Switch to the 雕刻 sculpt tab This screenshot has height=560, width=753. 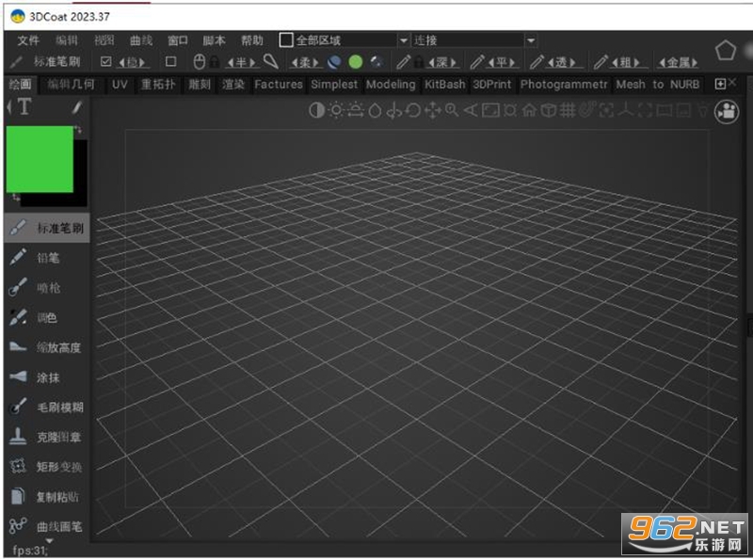click(200, 85)
